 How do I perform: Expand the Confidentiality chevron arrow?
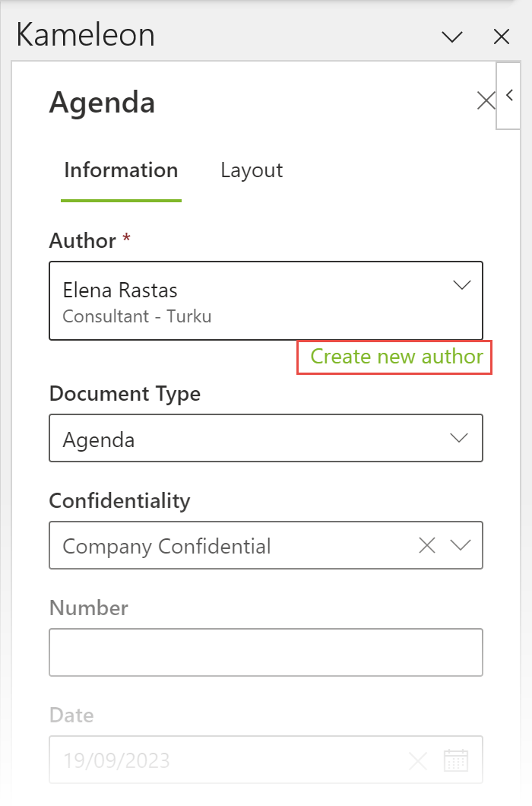pyautogui.click(x=461, y=545)
